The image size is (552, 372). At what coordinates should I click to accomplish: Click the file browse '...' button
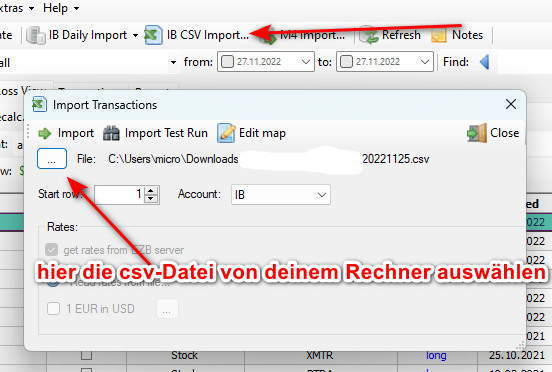52,159
